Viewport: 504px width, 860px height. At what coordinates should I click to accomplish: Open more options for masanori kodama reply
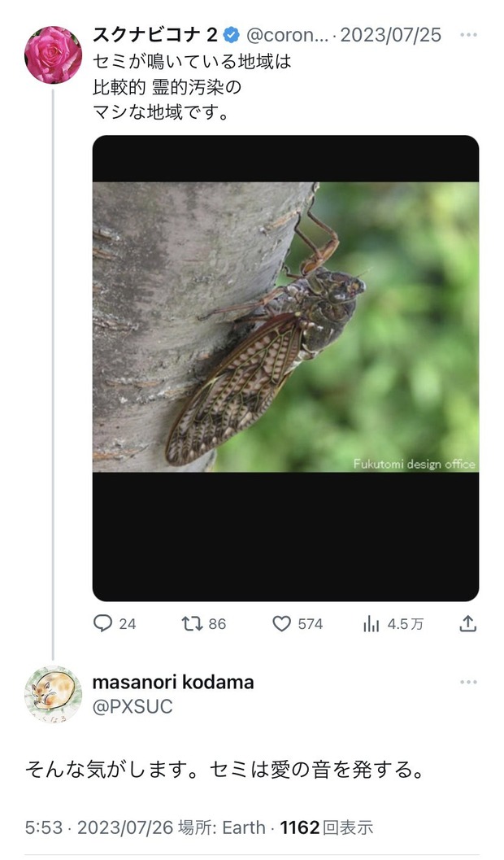468,683
